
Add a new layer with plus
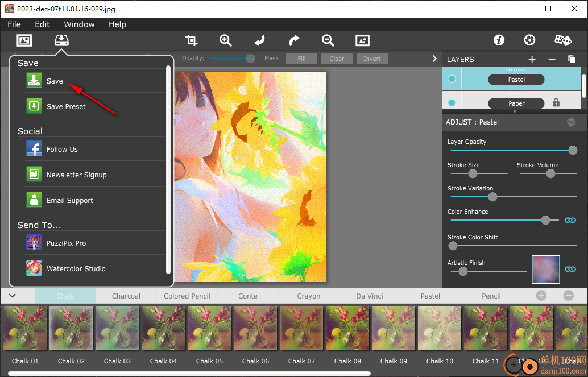click(532, 59)
